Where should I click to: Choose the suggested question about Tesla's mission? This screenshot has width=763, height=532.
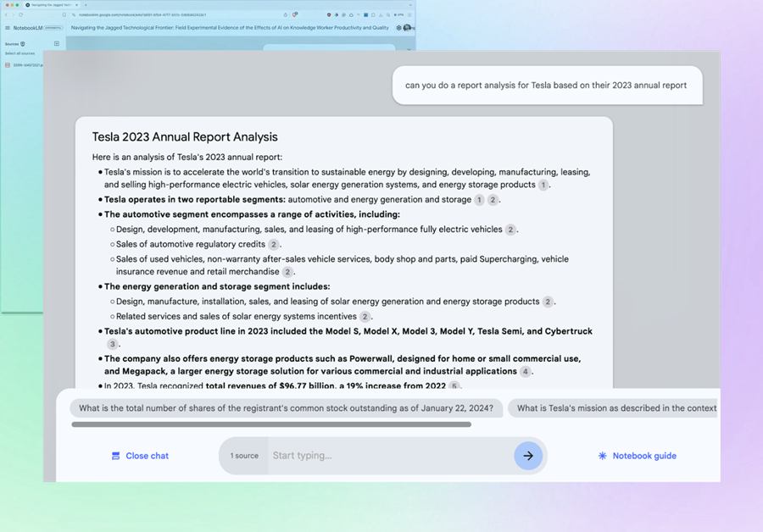(x=614, y=408)
